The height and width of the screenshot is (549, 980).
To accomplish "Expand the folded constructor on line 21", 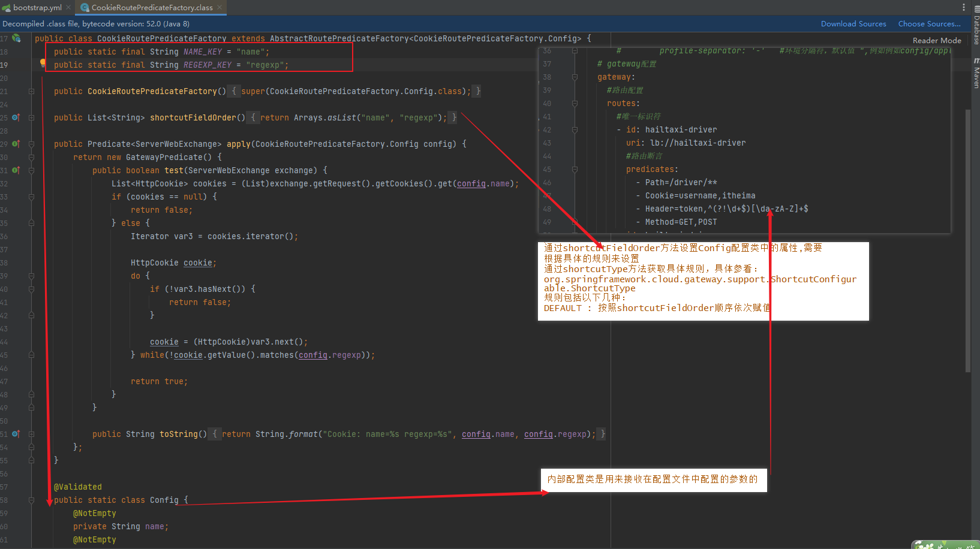I will pos(31,91).
